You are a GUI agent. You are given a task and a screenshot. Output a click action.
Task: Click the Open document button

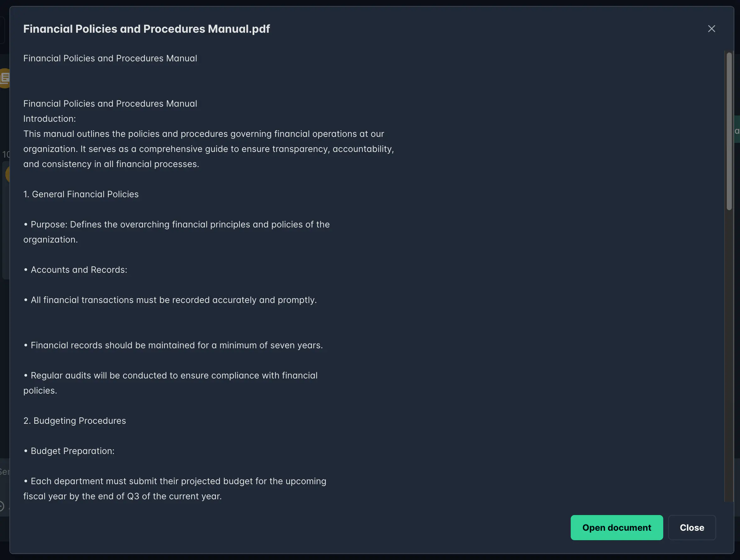[617, 528]
